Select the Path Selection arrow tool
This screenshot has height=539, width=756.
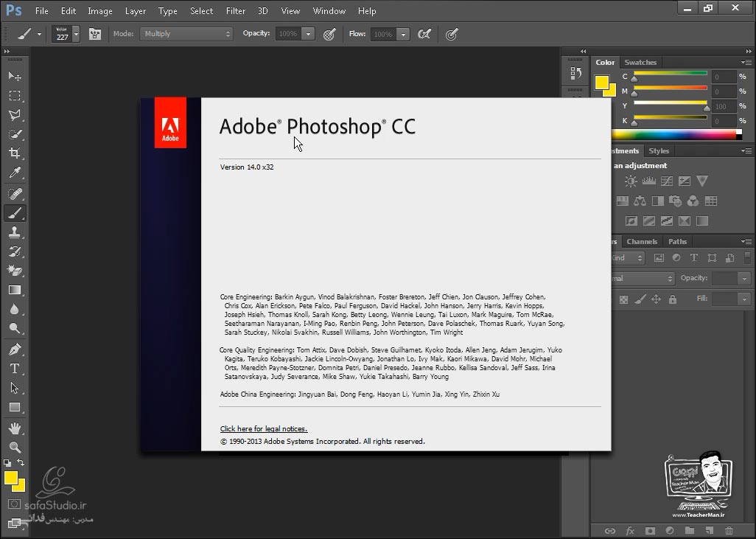(15, 388)
